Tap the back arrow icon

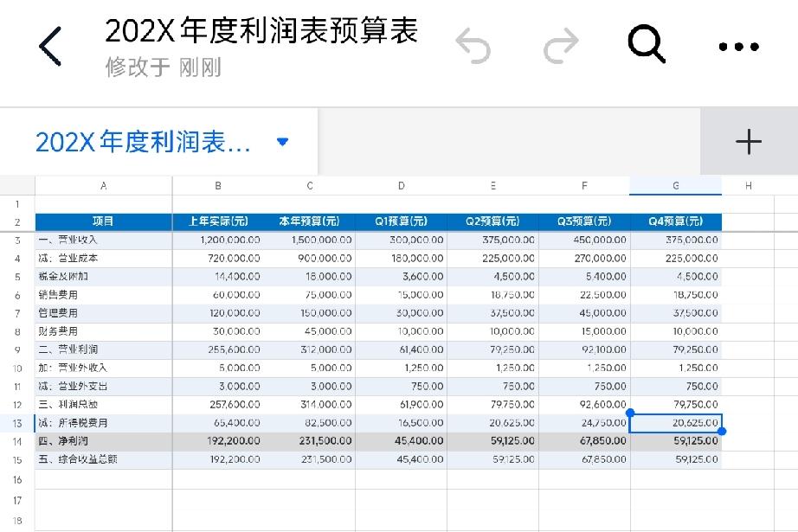pos(50,47)
